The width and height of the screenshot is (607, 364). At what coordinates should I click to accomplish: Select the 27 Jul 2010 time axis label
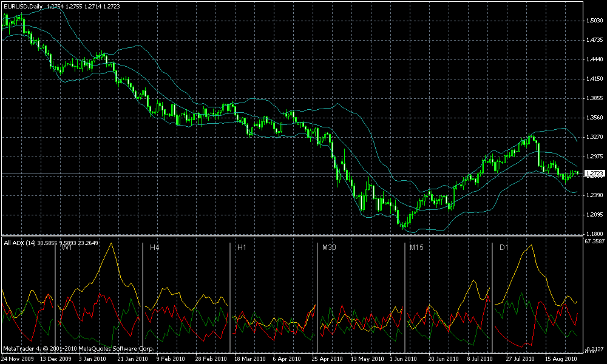click(521, 359)
